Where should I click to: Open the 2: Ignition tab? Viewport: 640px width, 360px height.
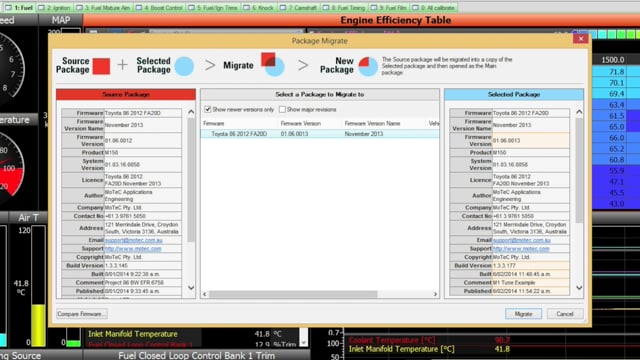pos(54,8)
